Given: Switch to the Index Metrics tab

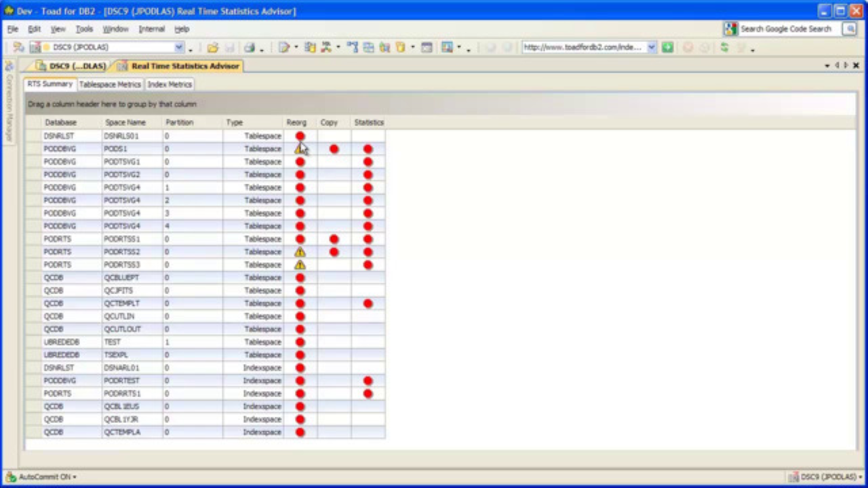Looking at the screenshot, I should [170, 85].
